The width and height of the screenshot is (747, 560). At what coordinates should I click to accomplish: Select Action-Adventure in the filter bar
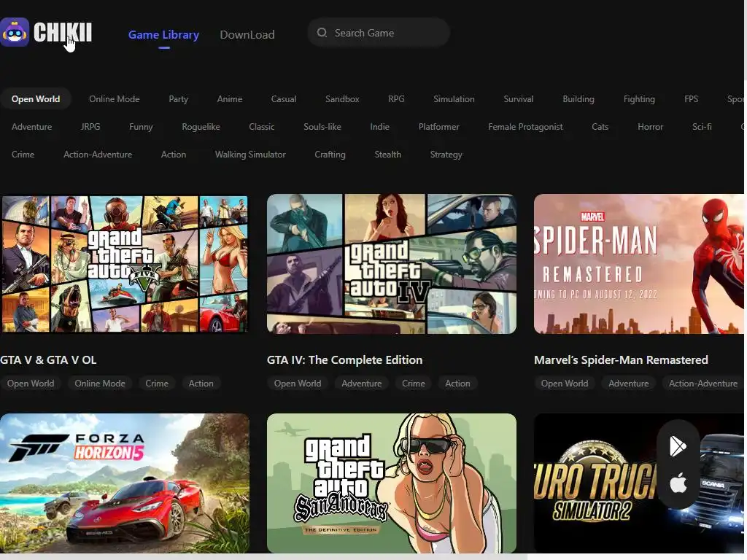pyautogui.click(x=98, y=155)
